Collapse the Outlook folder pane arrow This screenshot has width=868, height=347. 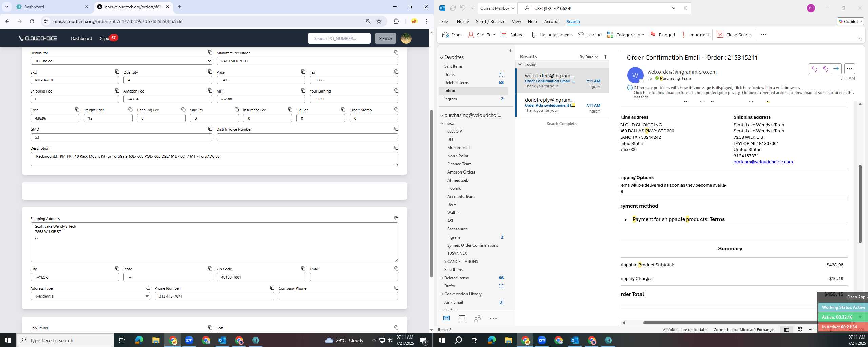(x=510, y=50)
